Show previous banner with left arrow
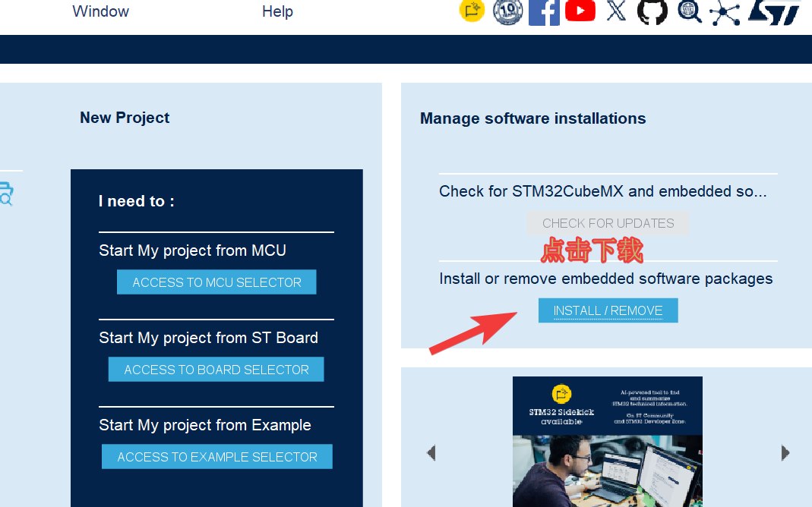812x507 pixels. [431, 452]
